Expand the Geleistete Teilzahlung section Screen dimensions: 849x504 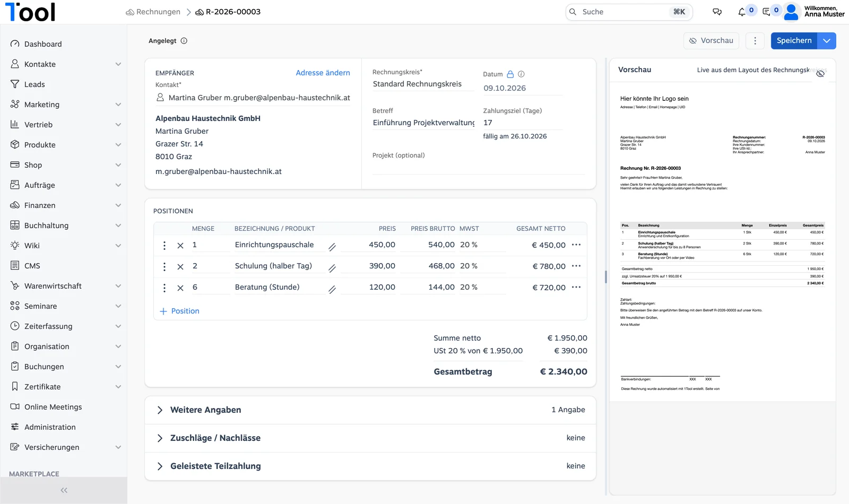370,466
